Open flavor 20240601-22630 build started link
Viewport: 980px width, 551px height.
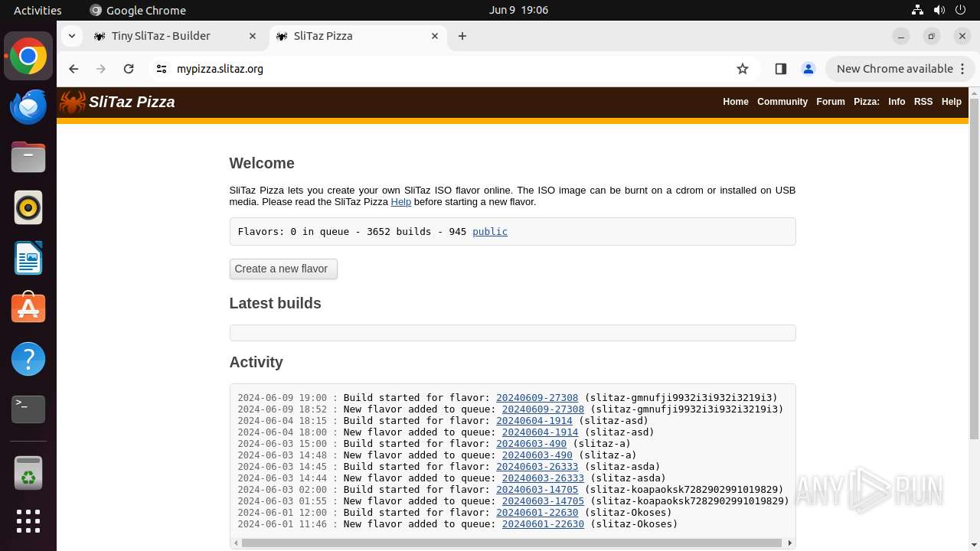[537, 513]
